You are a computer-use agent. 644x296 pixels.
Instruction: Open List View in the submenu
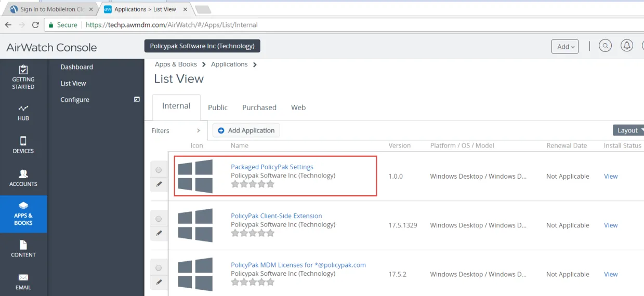73,83
